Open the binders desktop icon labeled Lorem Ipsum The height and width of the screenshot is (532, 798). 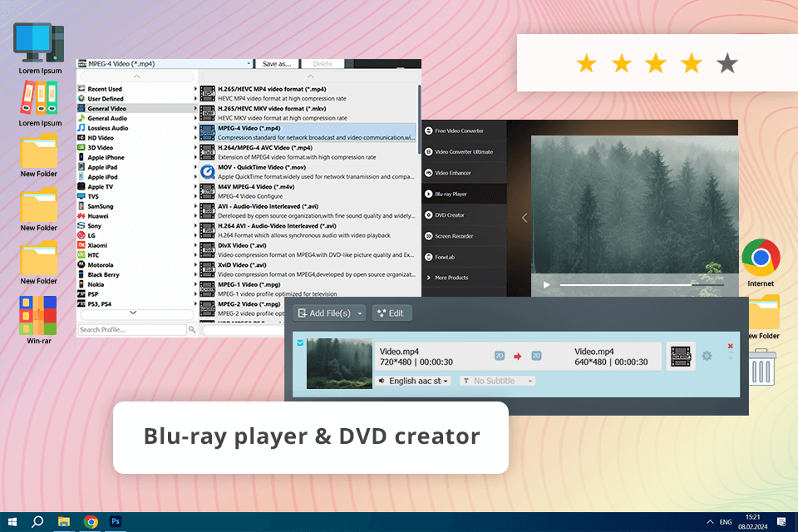point(39,98)
